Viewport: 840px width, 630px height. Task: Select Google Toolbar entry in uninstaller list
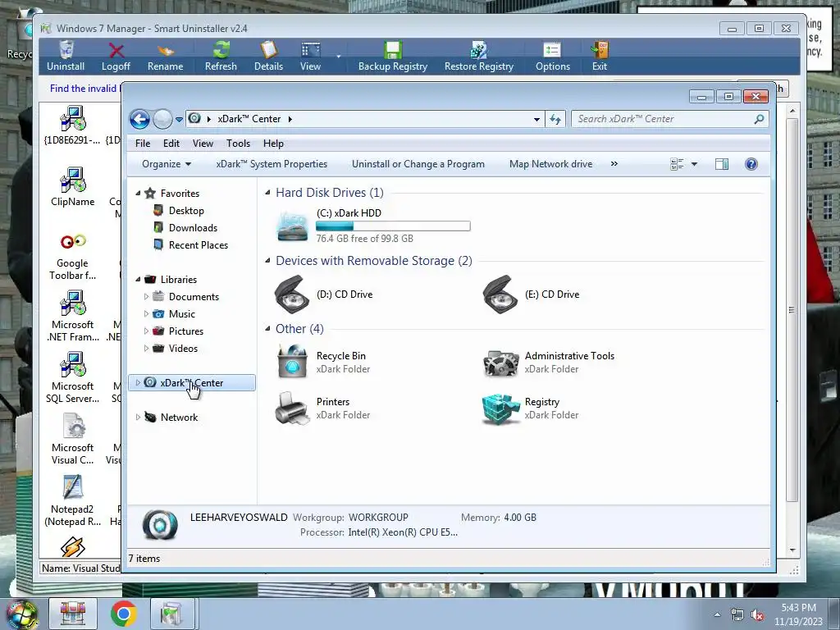tap(73, 256)
